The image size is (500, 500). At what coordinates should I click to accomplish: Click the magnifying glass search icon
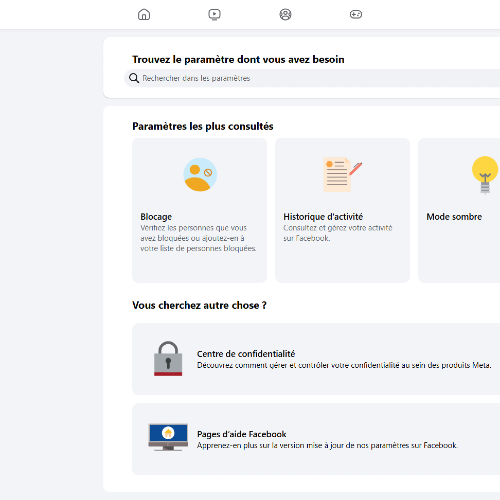[134, 78]
